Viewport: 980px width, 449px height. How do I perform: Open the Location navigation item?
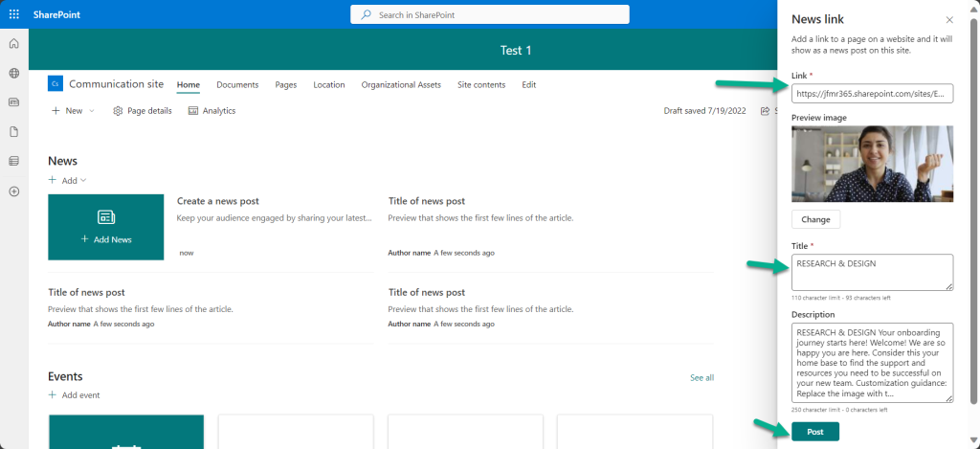click(329, 84)
